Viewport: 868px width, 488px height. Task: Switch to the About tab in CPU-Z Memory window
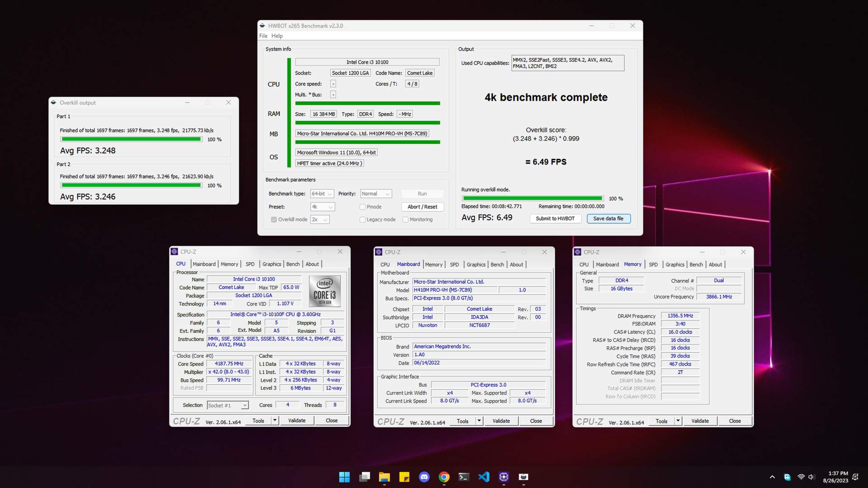click(715, 265)
